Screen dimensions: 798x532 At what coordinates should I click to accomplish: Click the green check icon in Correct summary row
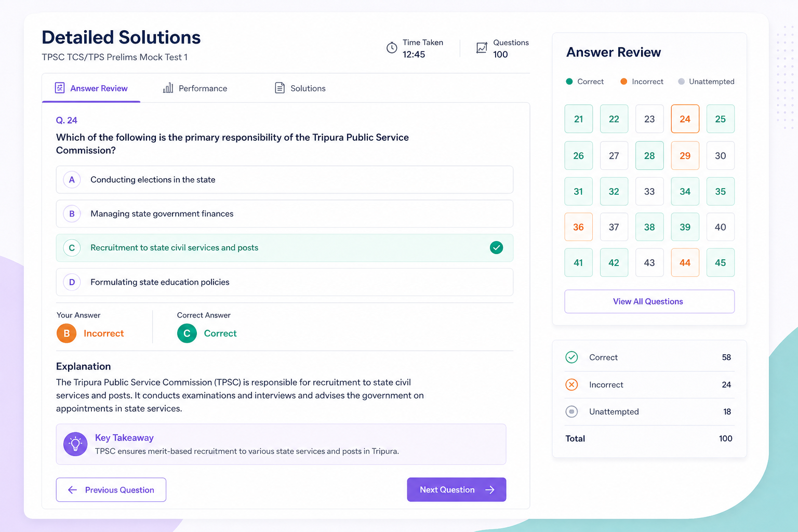(x=571, y=357)
